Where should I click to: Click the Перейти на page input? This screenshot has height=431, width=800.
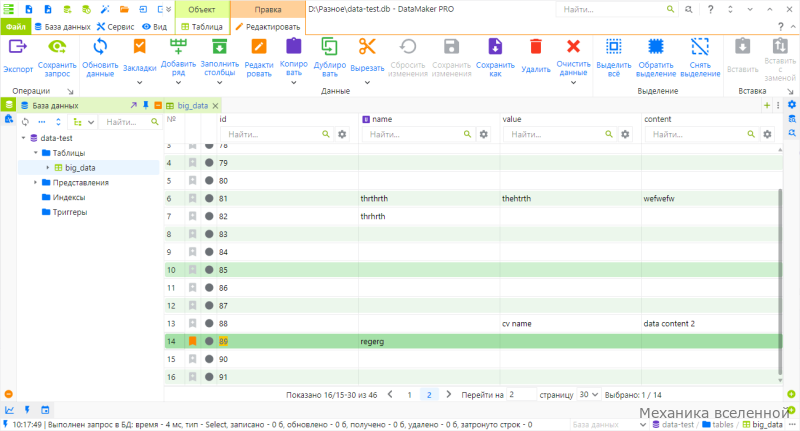pos(521,394)
